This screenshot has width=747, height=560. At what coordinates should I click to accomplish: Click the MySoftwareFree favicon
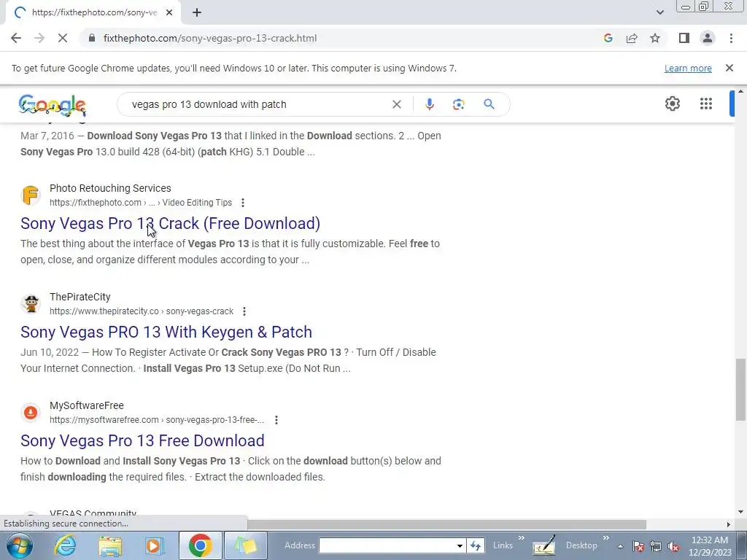pyautogui.click(x=31, y=413)
